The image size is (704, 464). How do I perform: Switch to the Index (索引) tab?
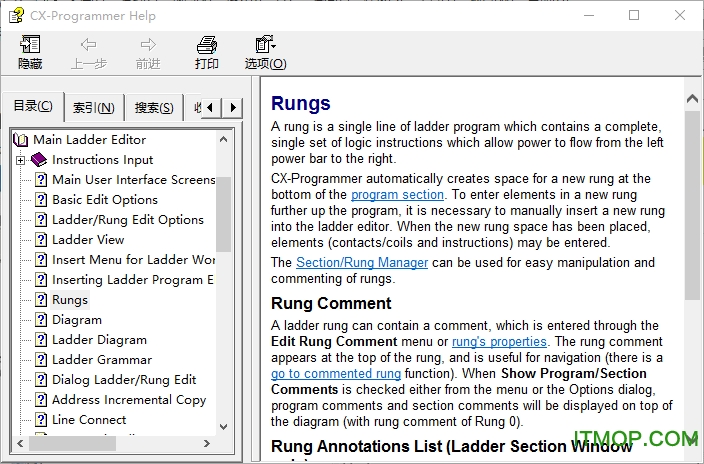[x=94, y=108]
